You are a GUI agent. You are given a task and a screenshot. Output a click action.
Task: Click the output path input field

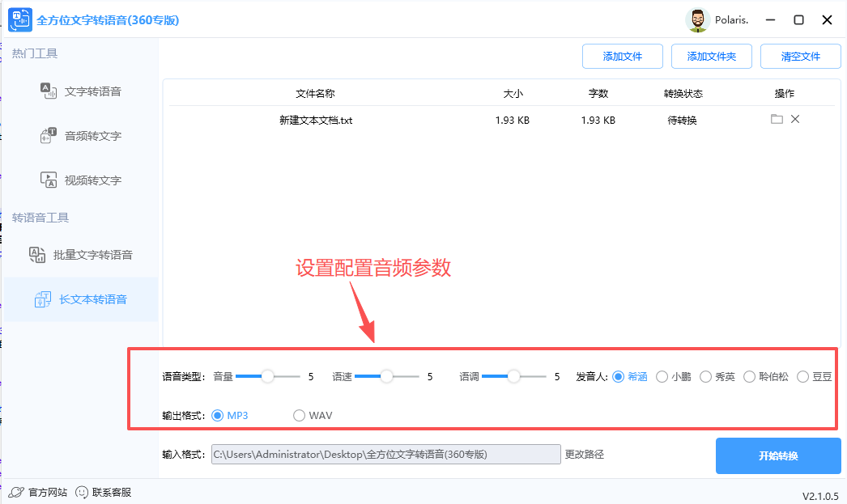pos(385,455)
